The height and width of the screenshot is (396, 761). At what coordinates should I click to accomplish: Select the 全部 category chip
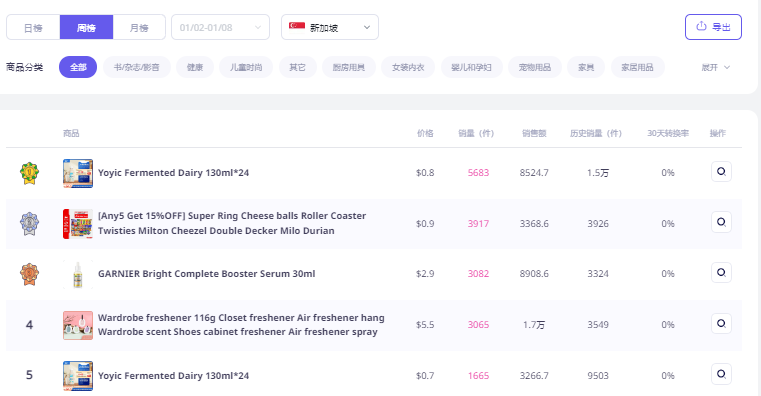pyautogui.click(x=78, y=67)
